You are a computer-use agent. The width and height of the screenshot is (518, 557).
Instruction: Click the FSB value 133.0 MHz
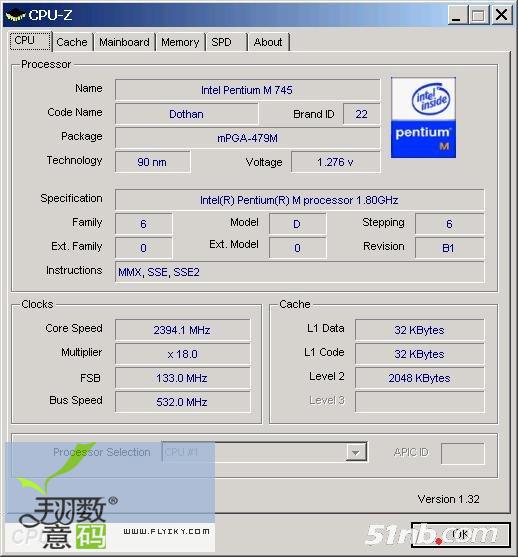(x=183, y=378)
